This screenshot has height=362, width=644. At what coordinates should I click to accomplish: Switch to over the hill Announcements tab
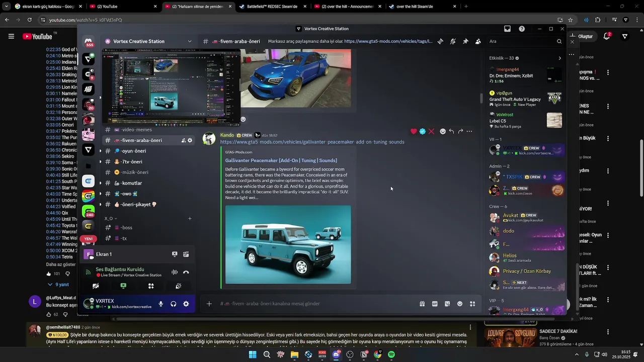(x=347, y=7)
